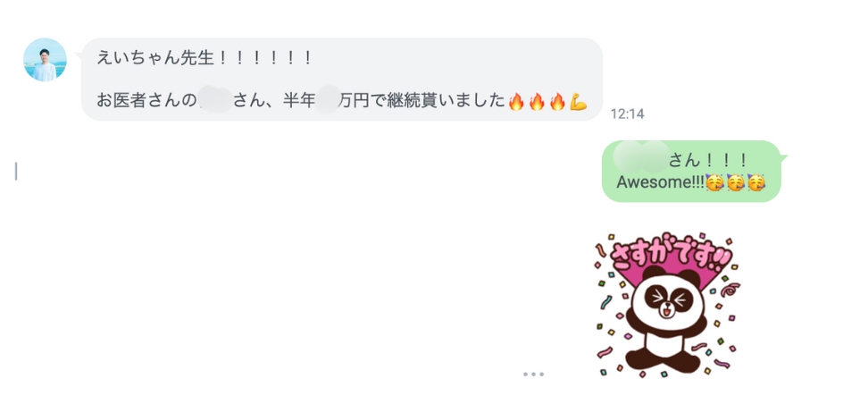
Task: Click the first party face emoji after Awesome
Action: [x=714, y=181]
